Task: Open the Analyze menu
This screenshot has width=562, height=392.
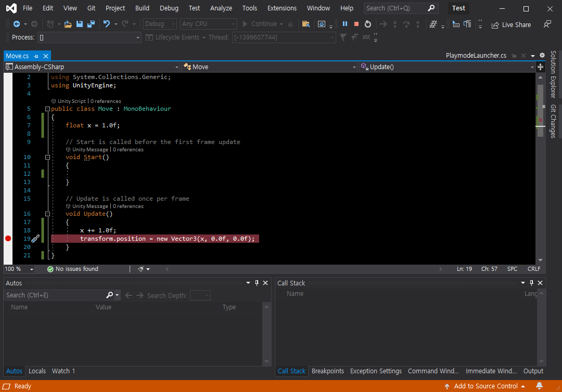Action: [221, 8]
